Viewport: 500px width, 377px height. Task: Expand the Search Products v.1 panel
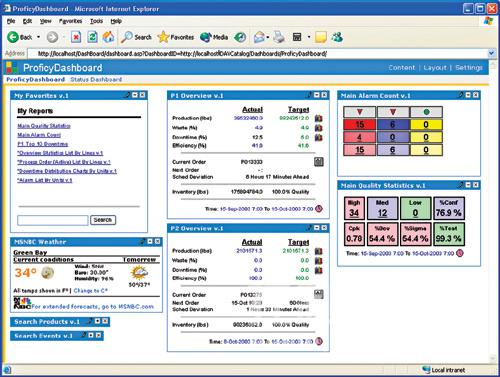pos(97,321)
